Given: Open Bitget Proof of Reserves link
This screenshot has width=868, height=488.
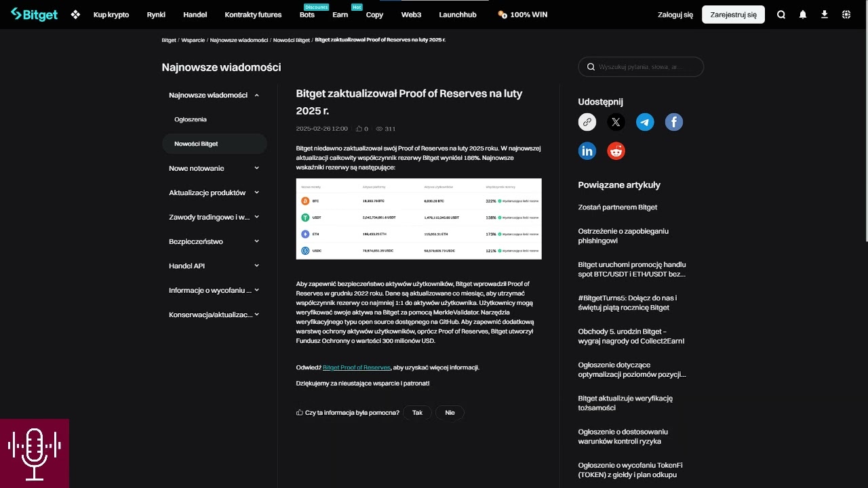Looking at the screenshot, I should pyautogui.click(x=357, y=367).
